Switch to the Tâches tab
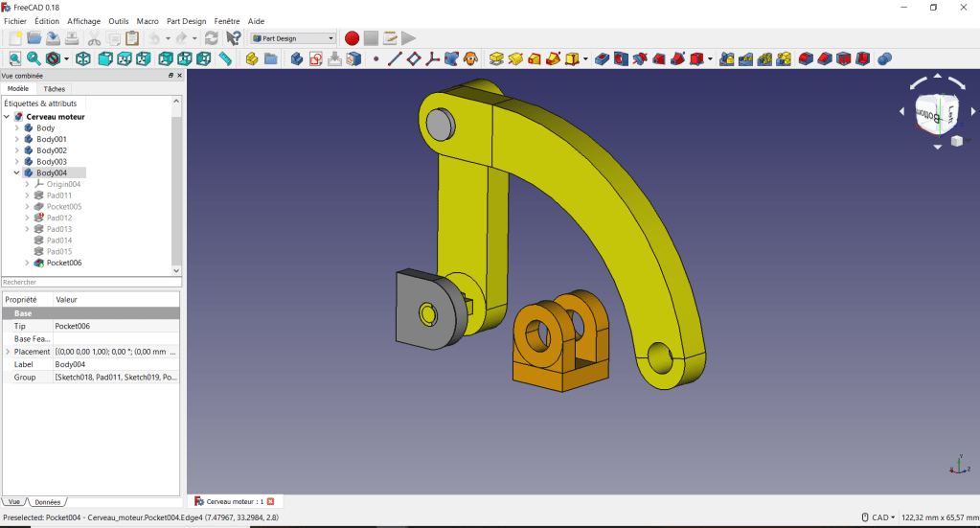Image resolution: width=980 pixels, height=528 pixels. coord(55,89)
